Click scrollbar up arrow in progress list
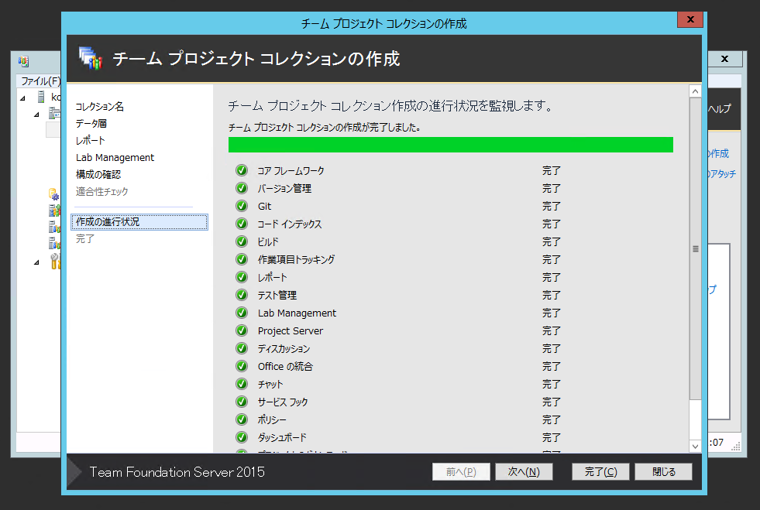This screenshot has width=760, height=510. tap(695, 91)
